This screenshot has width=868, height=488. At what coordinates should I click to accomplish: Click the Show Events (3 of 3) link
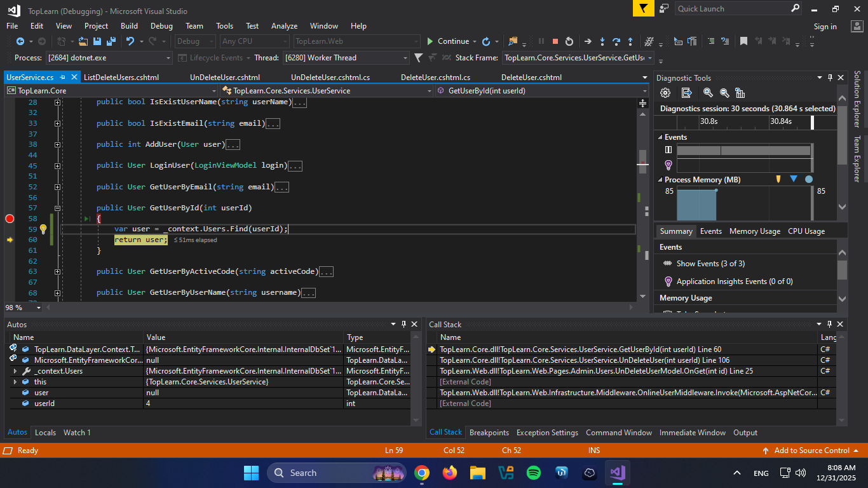click(710, 263)
